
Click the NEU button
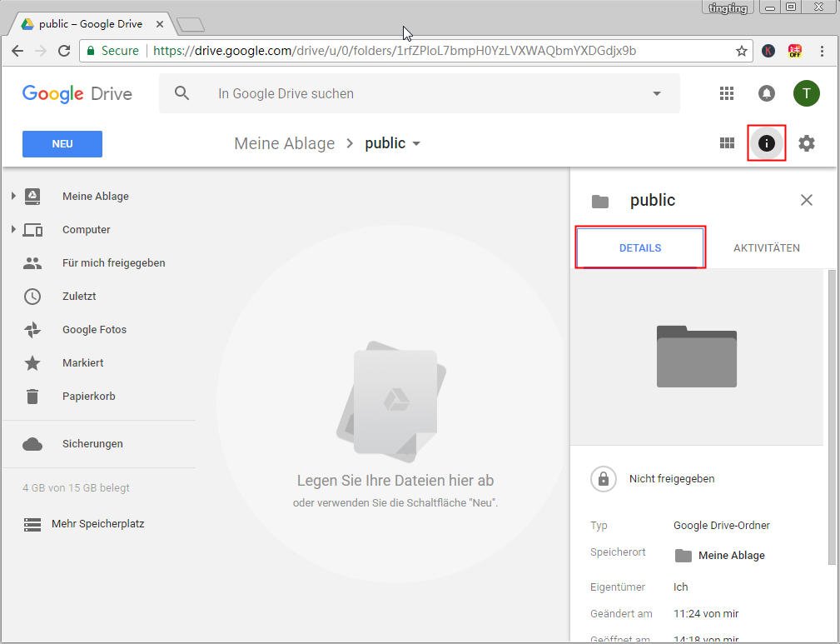tap(62, 143)
